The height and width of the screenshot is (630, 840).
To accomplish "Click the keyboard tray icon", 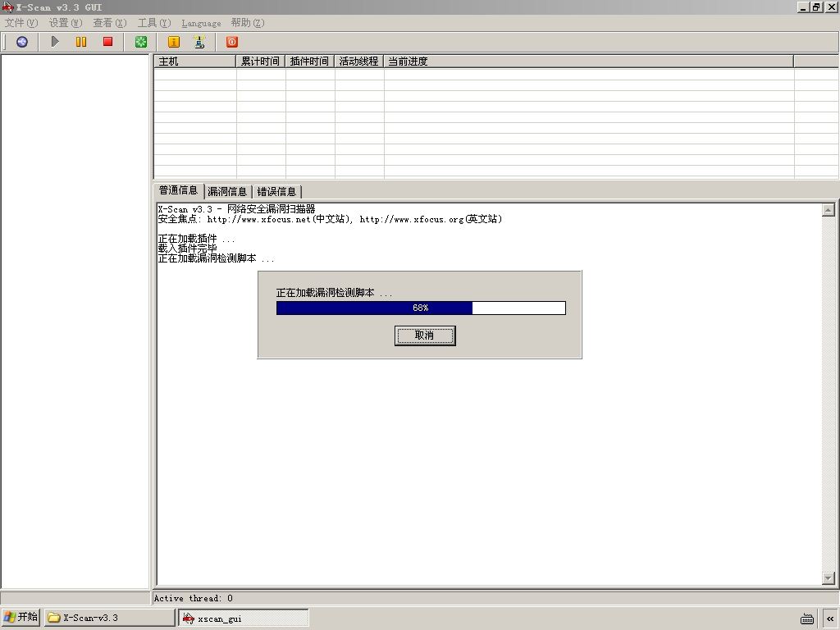I will 807,619.
